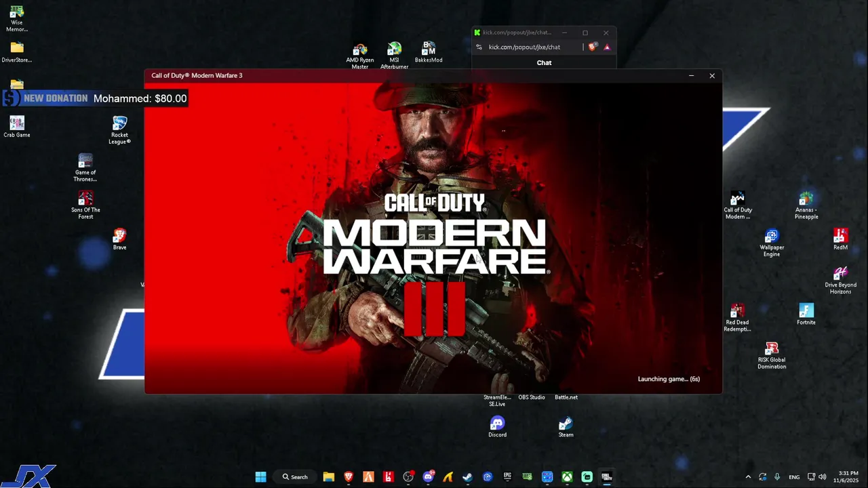
Task: Select the Drive Beyond Horizons desktop icon
Action: point(841,280)
